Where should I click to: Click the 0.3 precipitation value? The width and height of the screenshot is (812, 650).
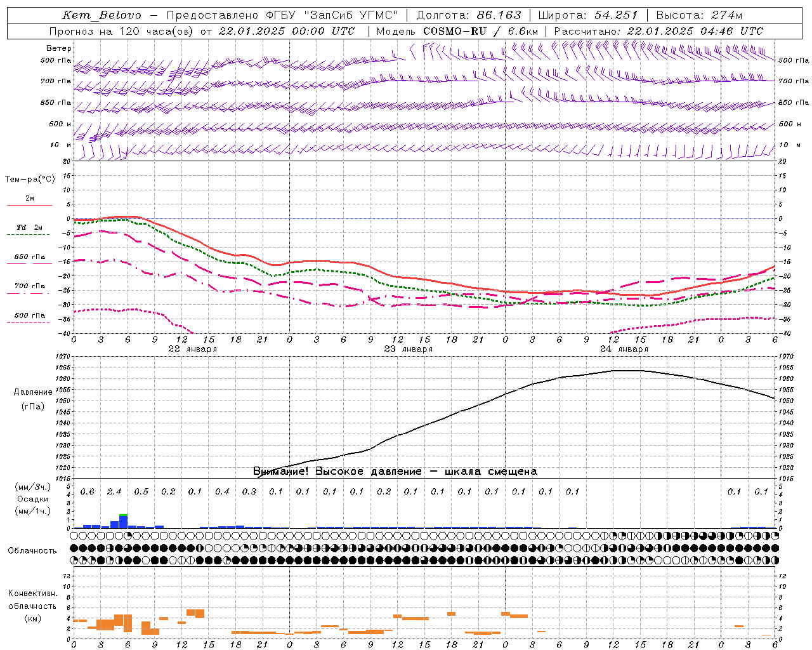click(x=249, y=492)
